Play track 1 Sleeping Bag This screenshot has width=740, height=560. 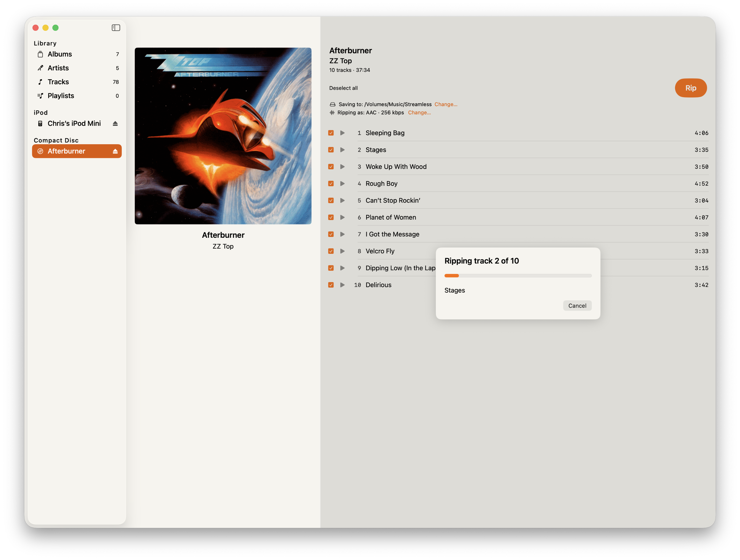point(343,133)
